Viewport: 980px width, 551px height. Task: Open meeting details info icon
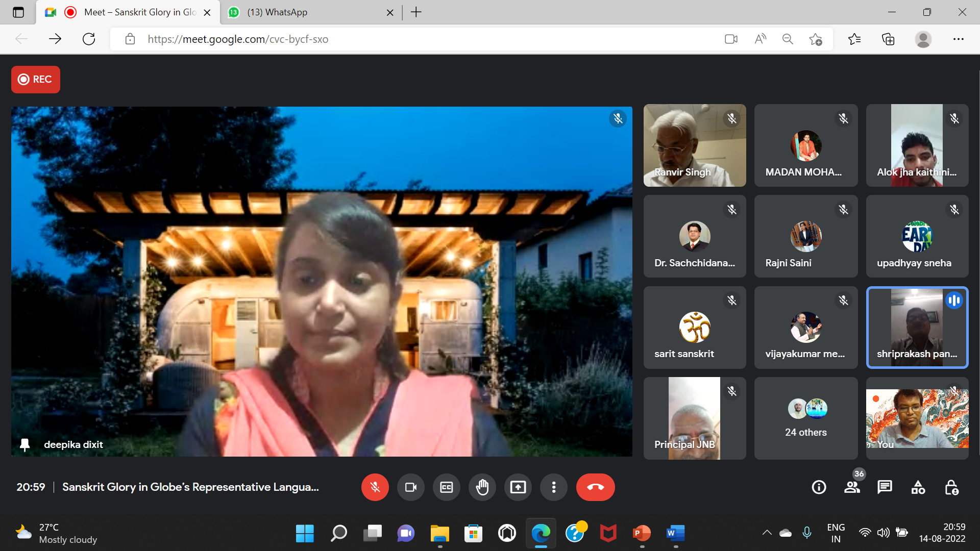click(819, 487)
